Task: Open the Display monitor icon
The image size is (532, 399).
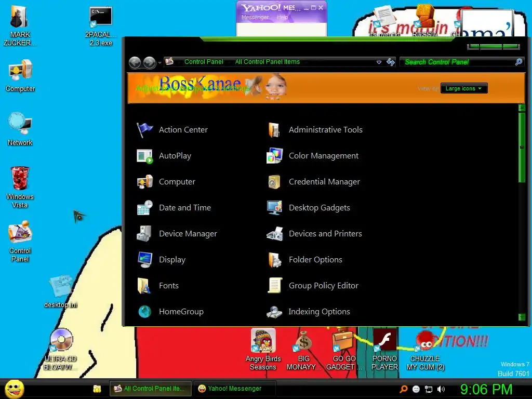Action: [x=145, y=260]
